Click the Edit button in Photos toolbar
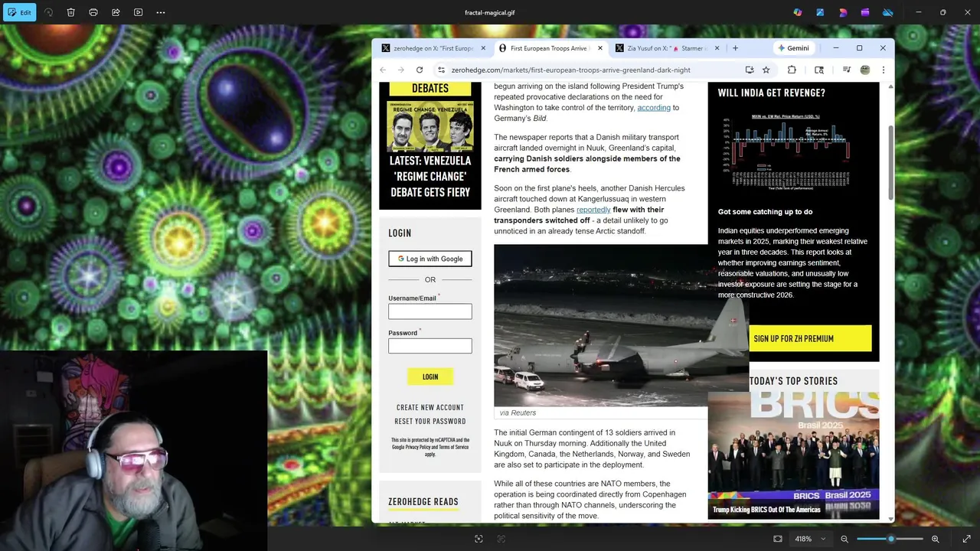Screen dimensions: 980x551 coord(19,12)
